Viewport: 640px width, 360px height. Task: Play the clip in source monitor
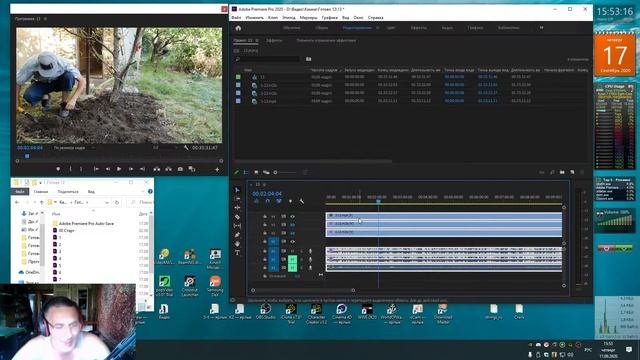coord(119,169)
